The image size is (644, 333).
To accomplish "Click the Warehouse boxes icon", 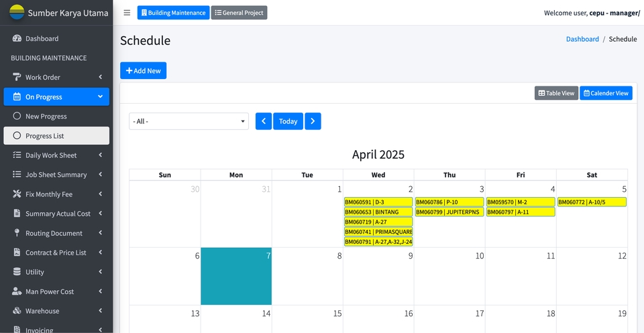I will pyautogui.click(x=17, y=311).
